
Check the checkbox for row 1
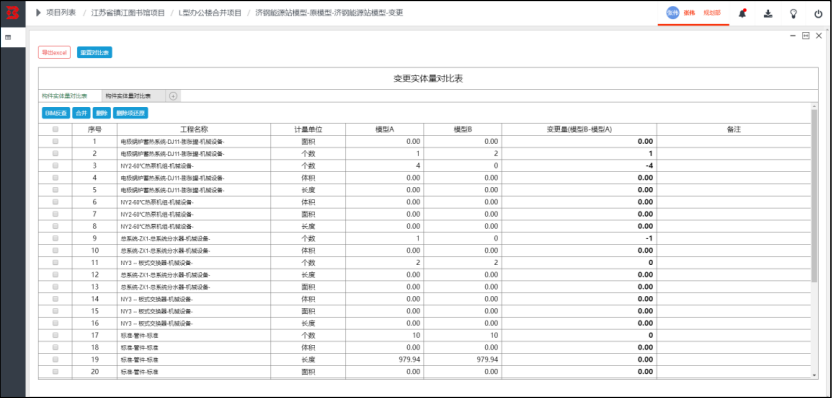tap(55, 141)
